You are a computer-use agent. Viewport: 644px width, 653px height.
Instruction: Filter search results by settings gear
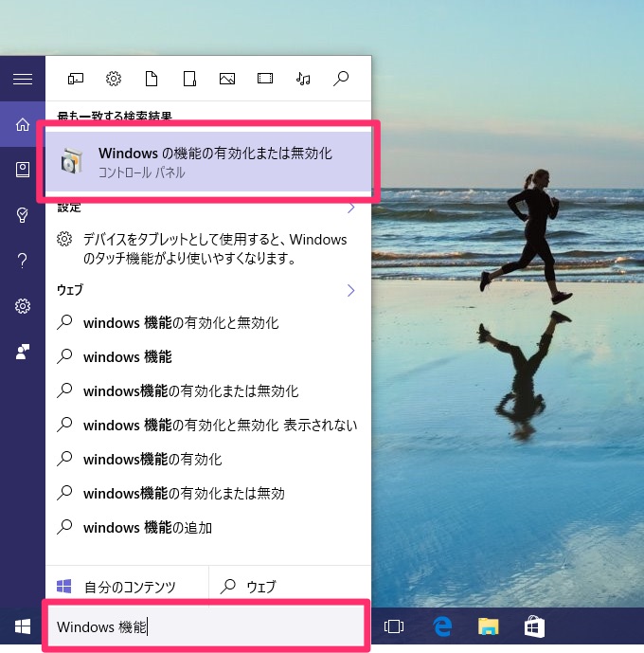coord(113,79)
